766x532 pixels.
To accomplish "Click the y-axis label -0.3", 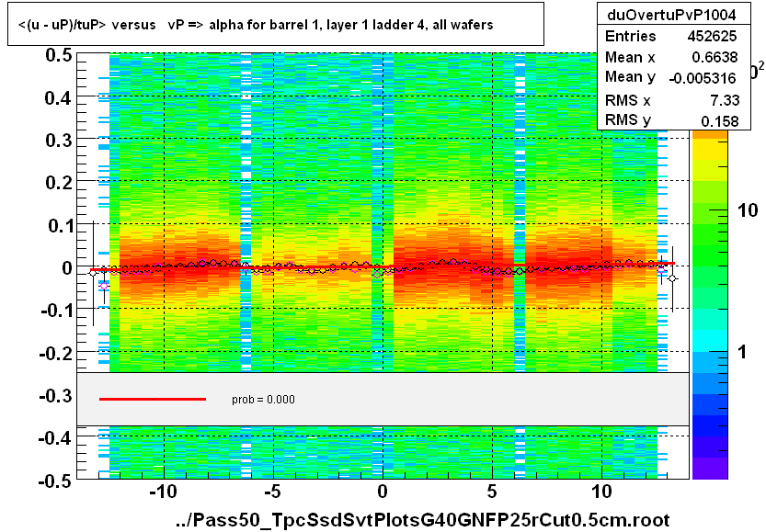I will (56, 395).
